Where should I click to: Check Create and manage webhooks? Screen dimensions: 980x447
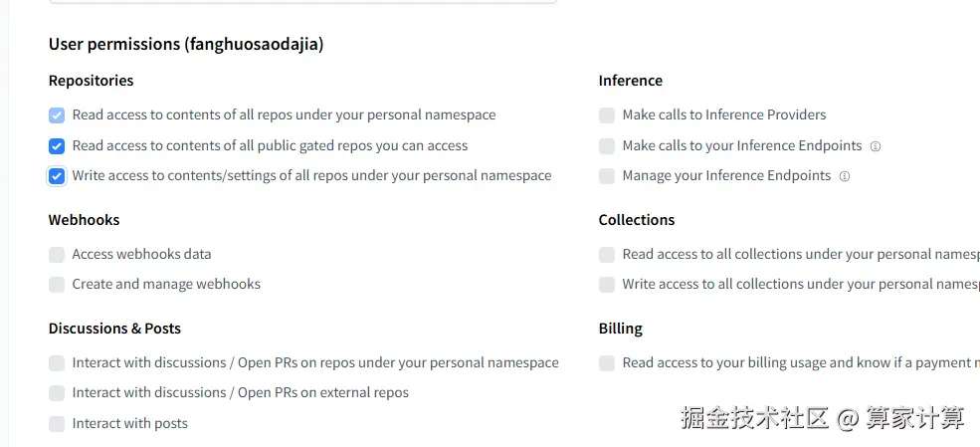57,285
